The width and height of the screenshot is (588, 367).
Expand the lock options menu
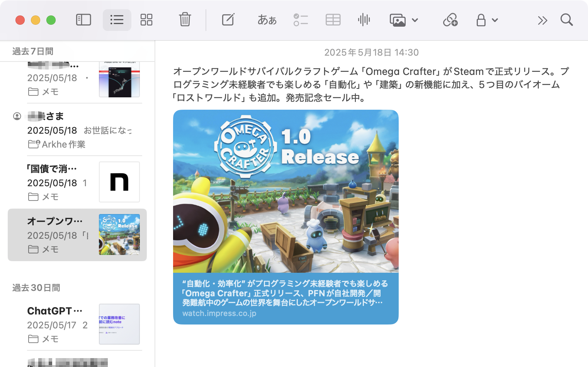click(495, 20)
